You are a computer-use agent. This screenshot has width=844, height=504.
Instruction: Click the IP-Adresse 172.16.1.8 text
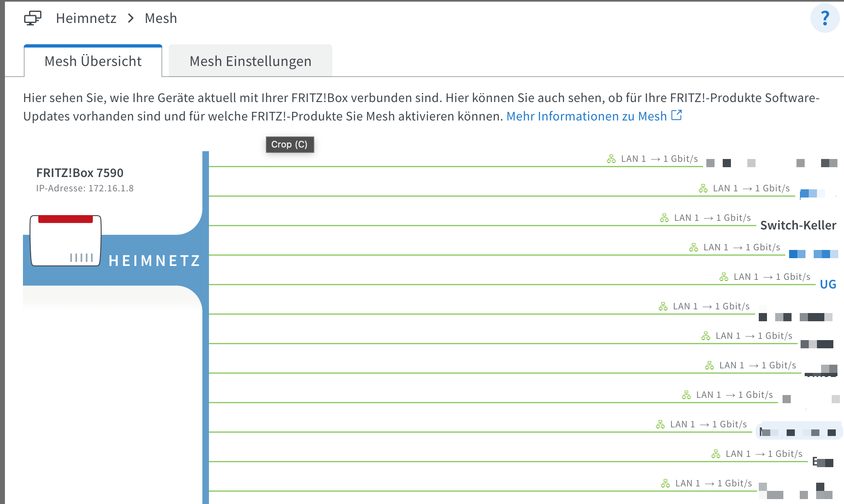[x=85, y=188]
